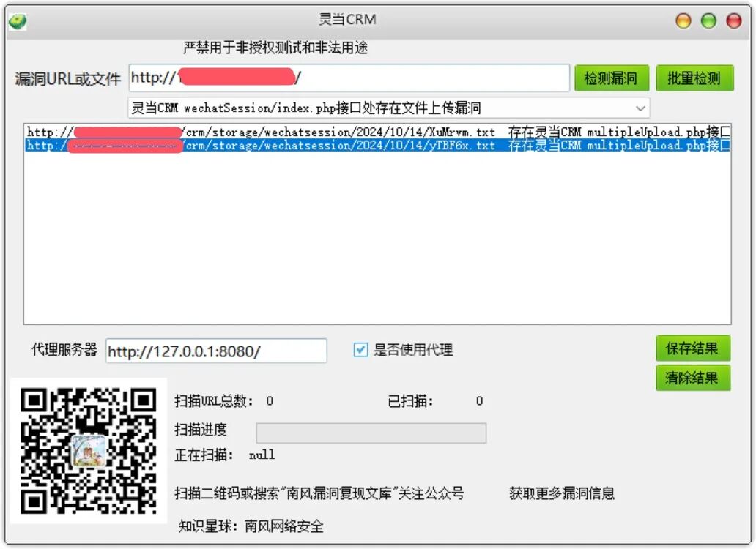
Task: Click the 已扫描 count label
Action: (410, 401)
